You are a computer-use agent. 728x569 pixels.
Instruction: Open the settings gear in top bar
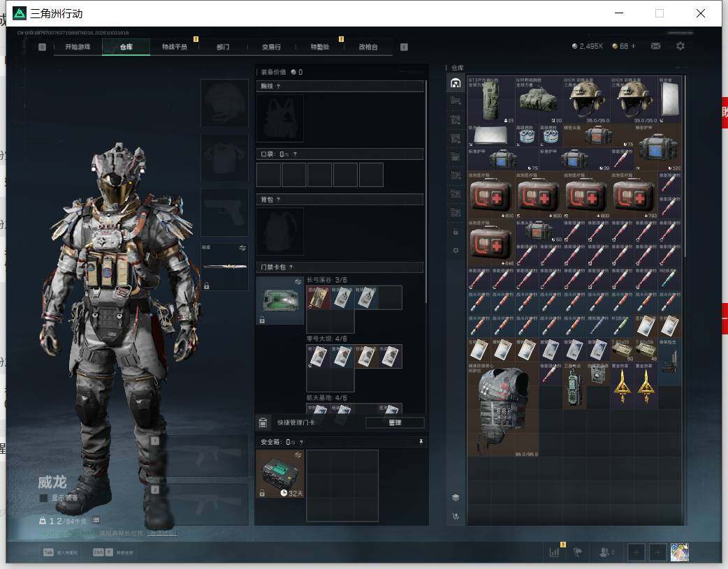[680, 46]
